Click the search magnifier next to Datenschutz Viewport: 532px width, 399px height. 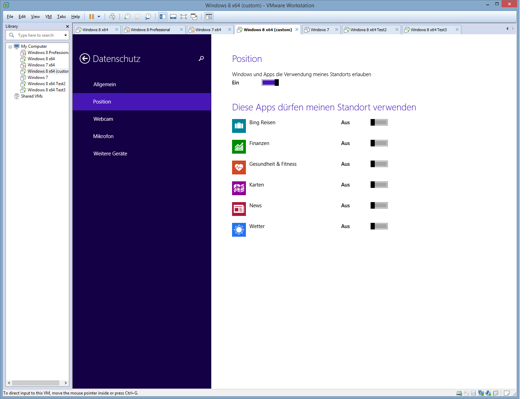pos(201,58)
